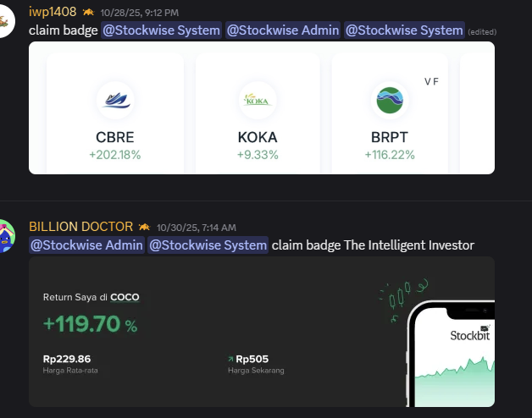The height and width of the screenshot is (418, 532).
Task: Open the BILLION DOCTOR username profile
Action: click(x=80, y=227)
